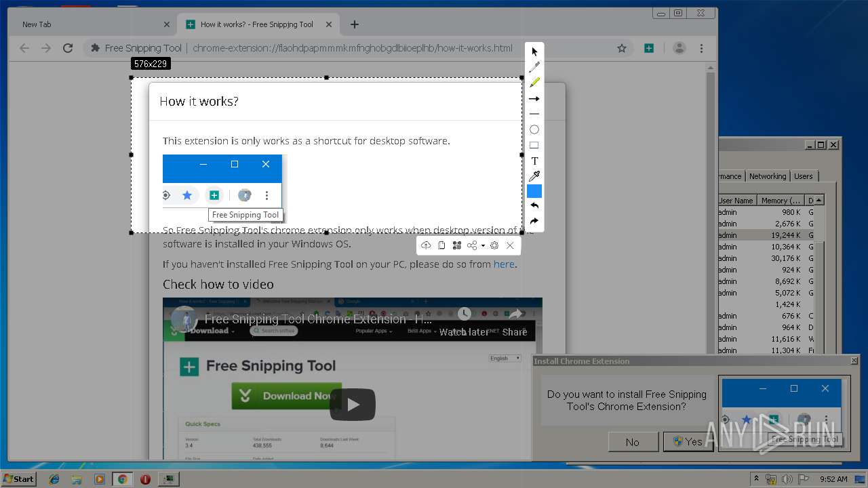Bookmark this page with star icon
This screenshot has height=488, width=868.
pyautogui.click(x=622, y=48)
